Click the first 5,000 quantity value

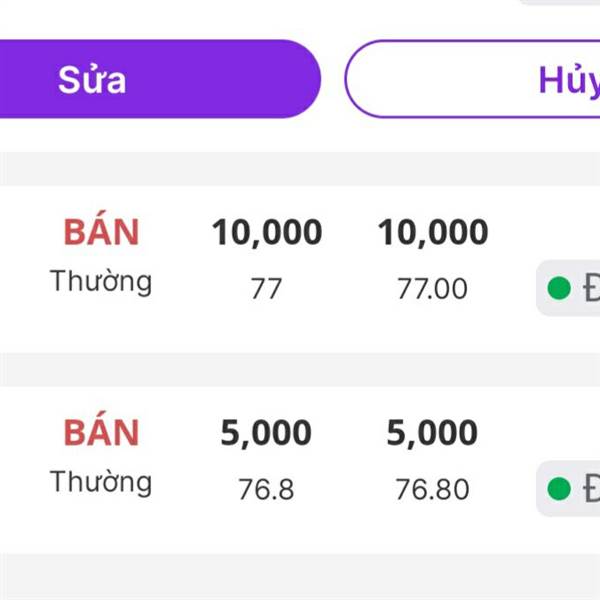pos(266,433)
